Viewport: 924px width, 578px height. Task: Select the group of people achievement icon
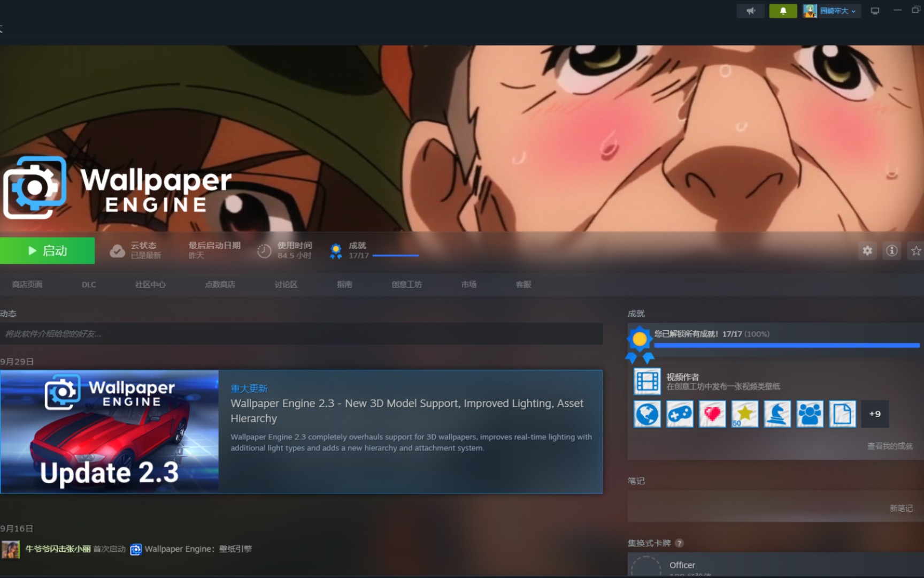tap(810, 414)
